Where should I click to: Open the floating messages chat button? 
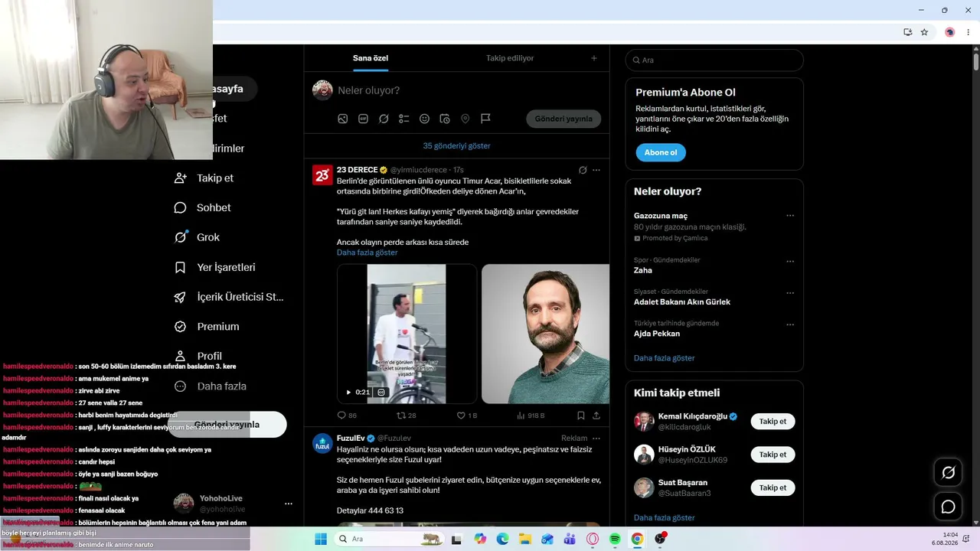[948, 507]
